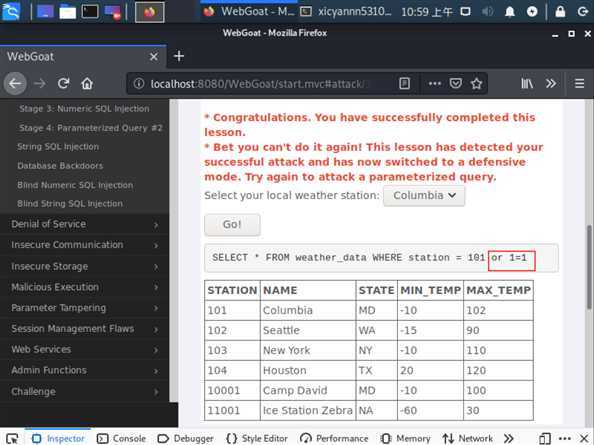Switch to the Network devtools tab

(467, 439)
